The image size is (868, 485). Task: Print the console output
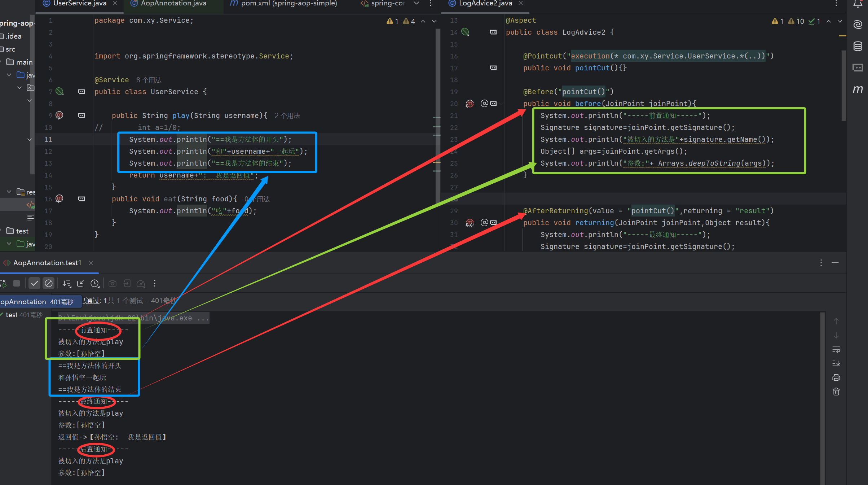coord(836,377)
